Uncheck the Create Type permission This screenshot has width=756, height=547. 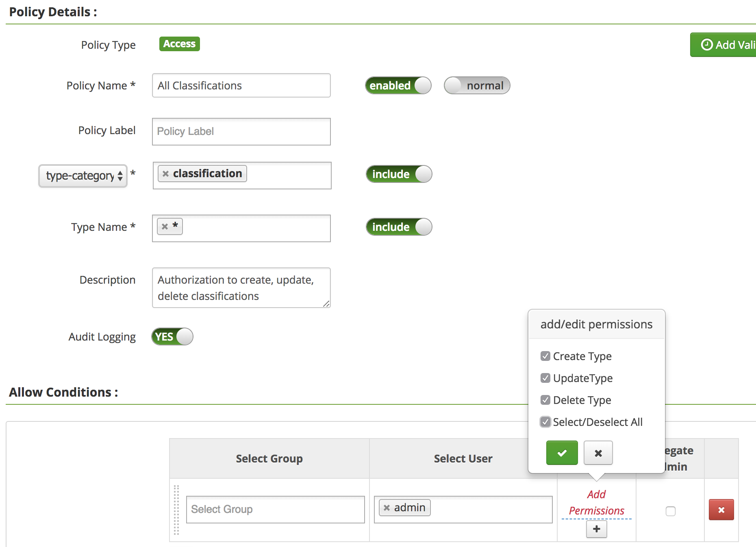tap(545, 356)
